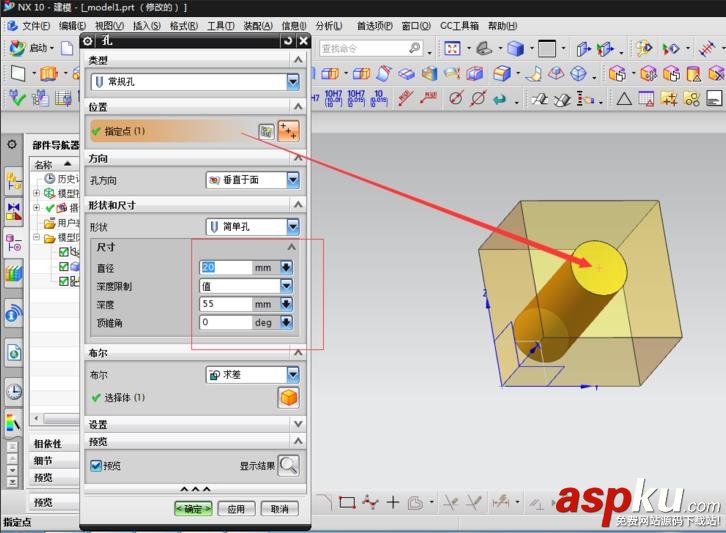The image size is (726, 533).
Task: Click the 顶锥角 0 deg input field
Action: click(x=225, y=322)
